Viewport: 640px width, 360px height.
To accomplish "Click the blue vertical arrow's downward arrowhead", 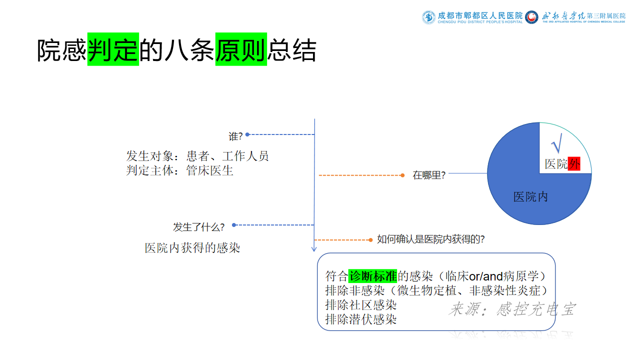I will point(314,248).
